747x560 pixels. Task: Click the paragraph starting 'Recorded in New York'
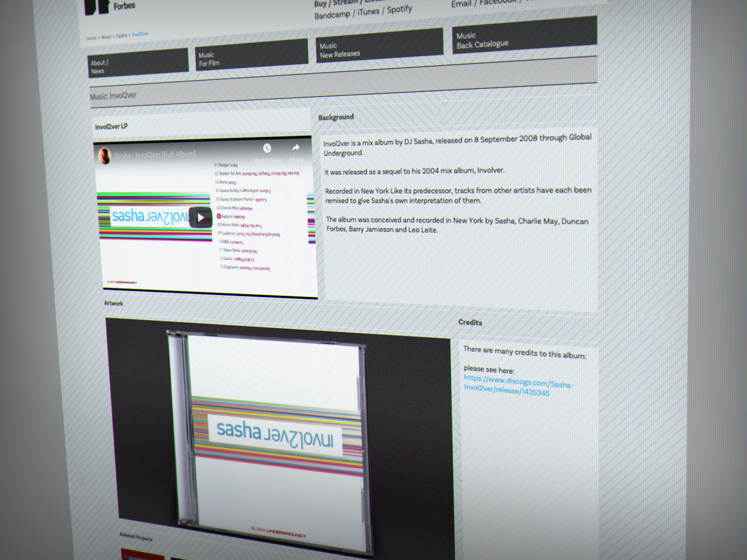(x=458, y=195)
